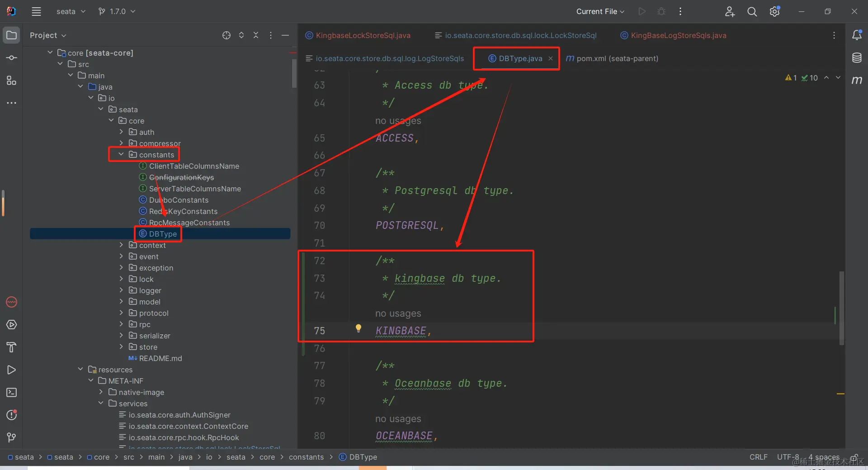Switch to KingBaseLogStoreSqls.java tab
868x470 pixels.
click(673, 35)
